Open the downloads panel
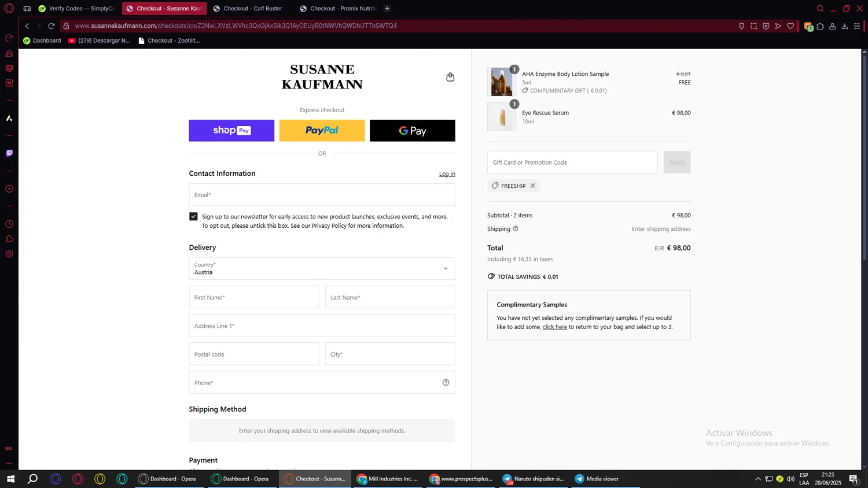Screen dimensions: 868x488 point(844,26)
